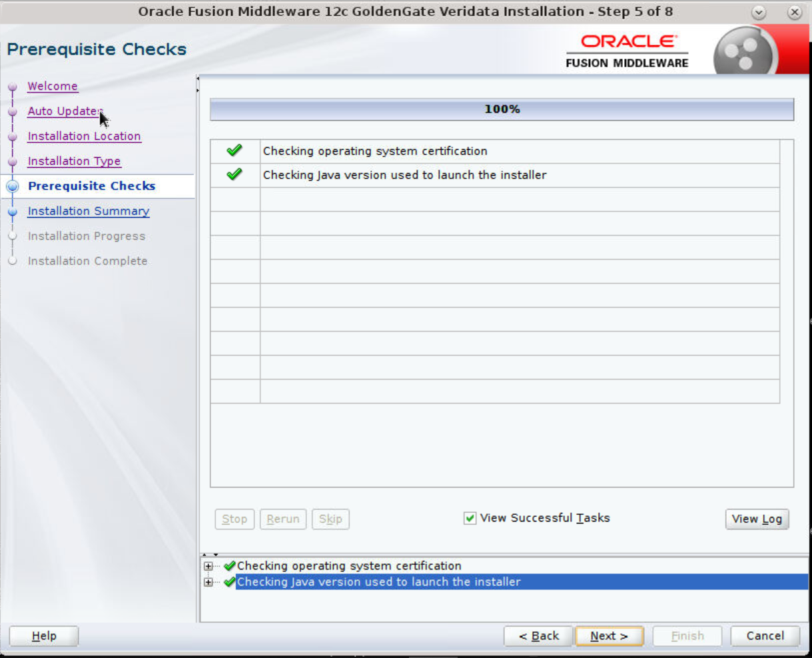The image size is (812, 658).
Task: Click the Oracle Fusion Middleware logo
Action: pyautogui.click(x=627, y=51)
